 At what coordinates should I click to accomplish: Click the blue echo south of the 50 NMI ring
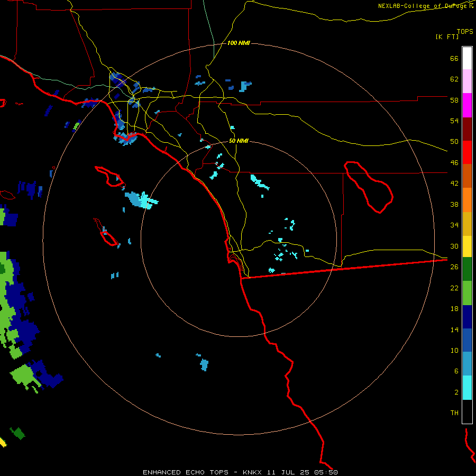[x=204, y=364]
